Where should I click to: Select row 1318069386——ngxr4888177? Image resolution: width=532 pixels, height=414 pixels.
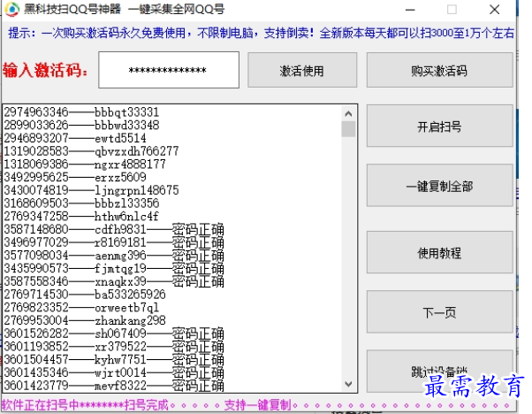(85, 165)
